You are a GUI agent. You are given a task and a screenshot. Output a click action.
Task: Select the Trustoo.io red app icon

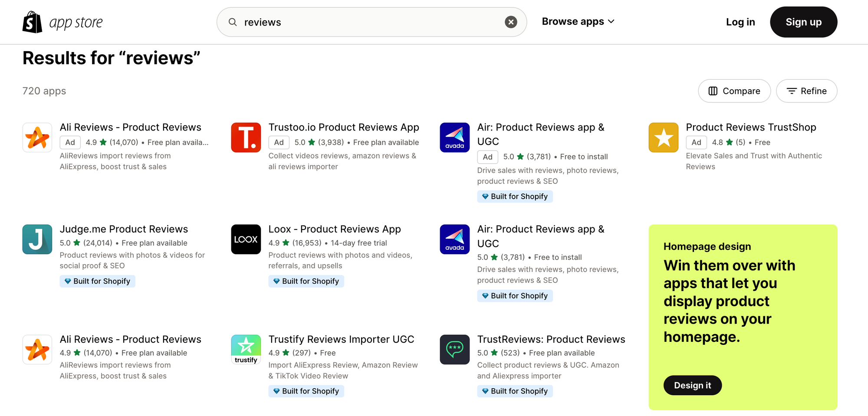coord(246,138)
